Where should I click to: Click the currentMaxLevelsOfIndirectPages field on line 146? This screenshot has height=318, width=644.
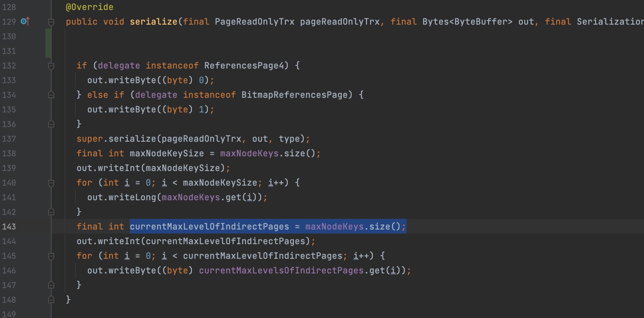(281, 270)
